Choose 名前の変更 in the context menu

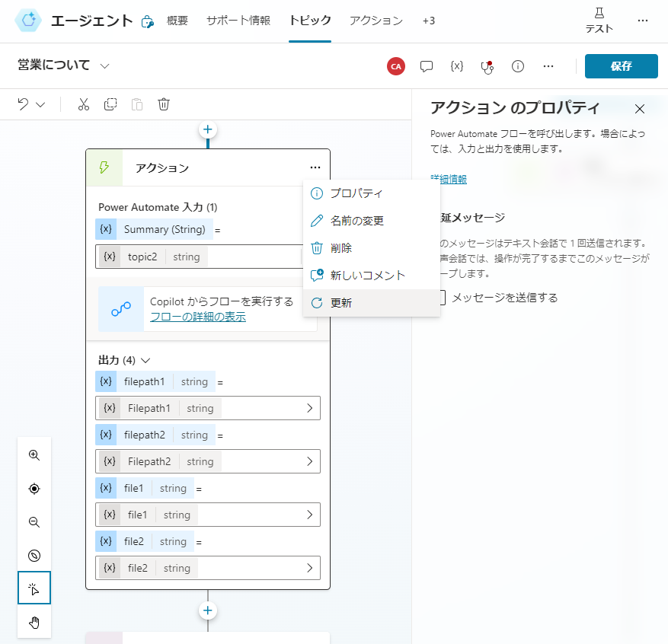coord(356,221)
